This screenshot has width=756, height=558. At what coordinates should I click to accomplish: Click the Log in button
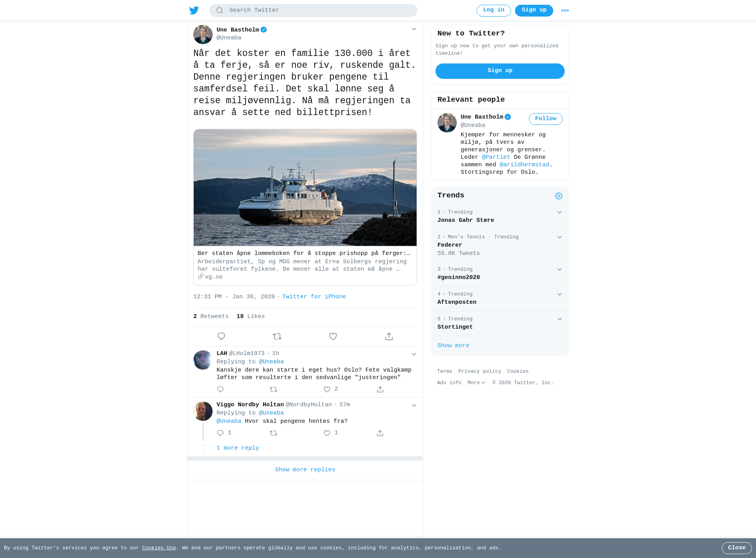[494, 11]
